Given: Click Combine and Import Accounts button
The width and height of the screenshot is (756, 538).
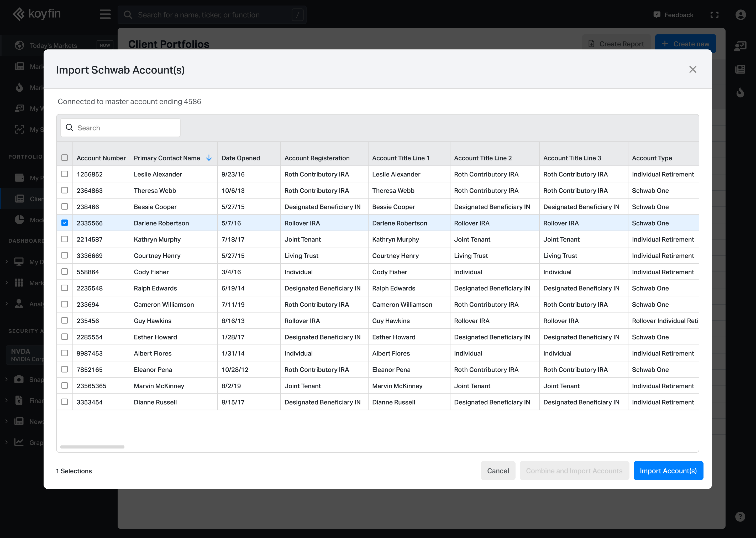Looking at the screenshot, I should click(574, 471).
